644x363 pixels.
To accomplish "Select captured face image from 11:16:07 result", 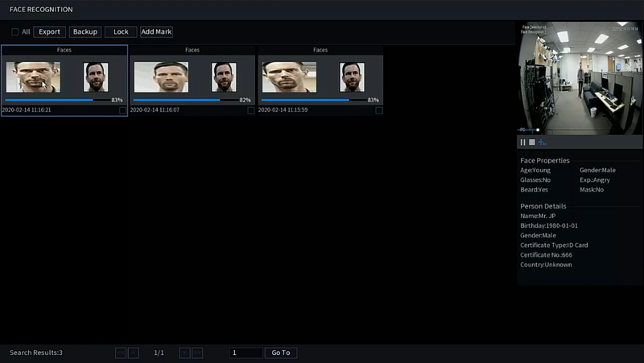I will point(161,76).
